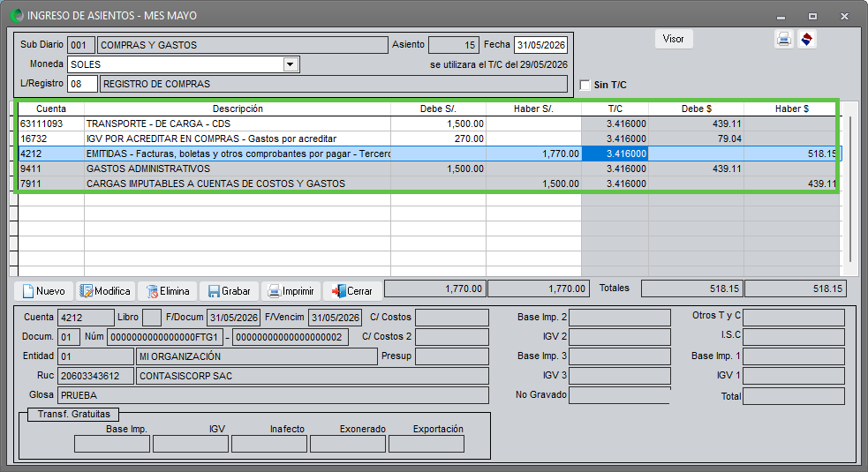Click the Presup field
This screenshot has width=868, height=472.
click(x=452, y=356)
